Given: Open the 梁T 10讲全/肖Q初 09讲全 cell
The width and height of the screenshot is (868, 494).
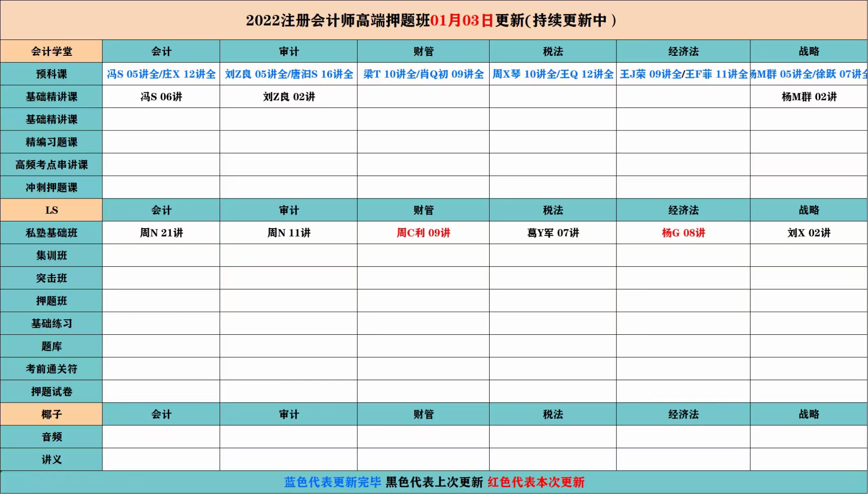Looking at the screenshot, I should [x=423, y=74].
